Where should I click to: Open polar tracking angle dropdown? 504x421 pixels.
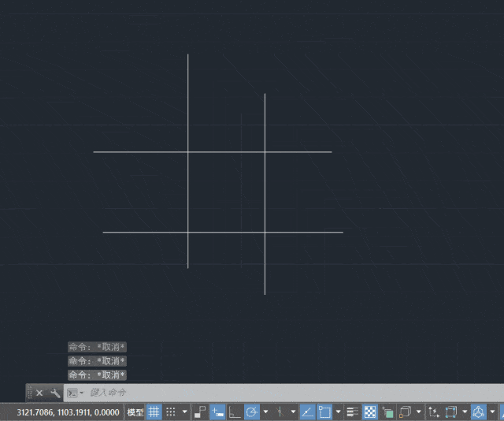coord(266,412)
